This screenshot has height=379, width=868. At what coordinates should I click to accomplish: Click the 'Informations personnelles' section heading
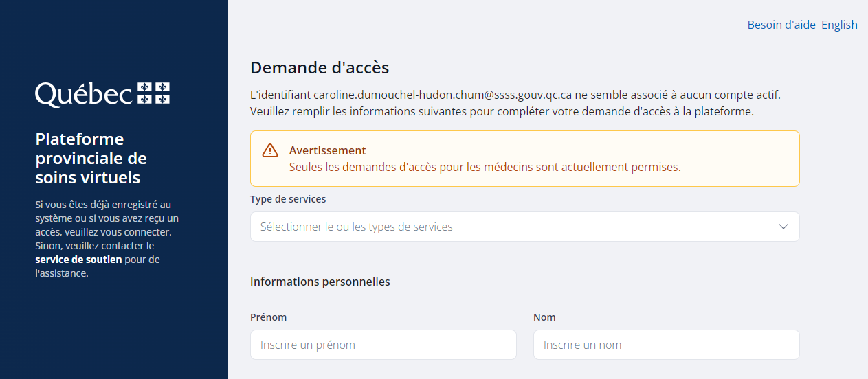pos(320,282)
